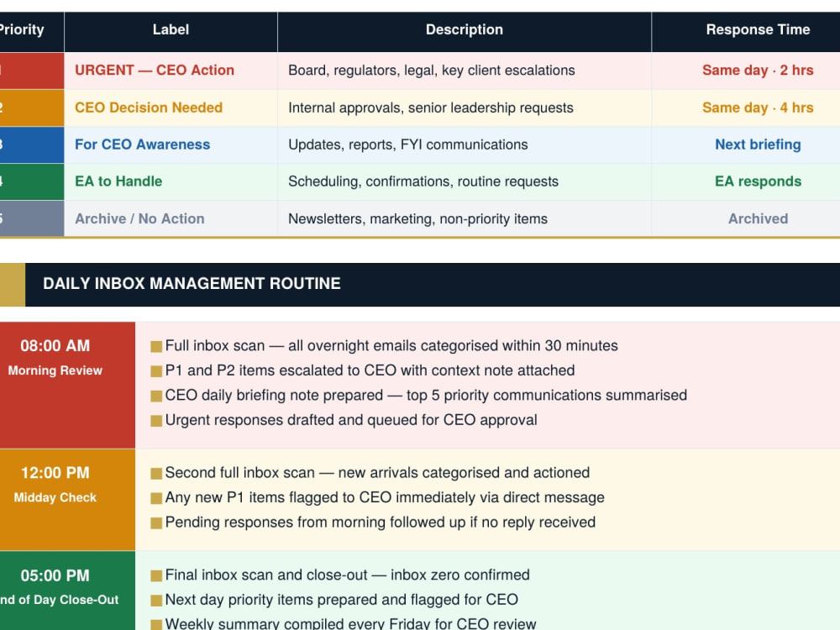Click the 'Full inbox scan — all overnight emails' item
This screenshot has height=630, width=840.
click(x=391, y=345)
